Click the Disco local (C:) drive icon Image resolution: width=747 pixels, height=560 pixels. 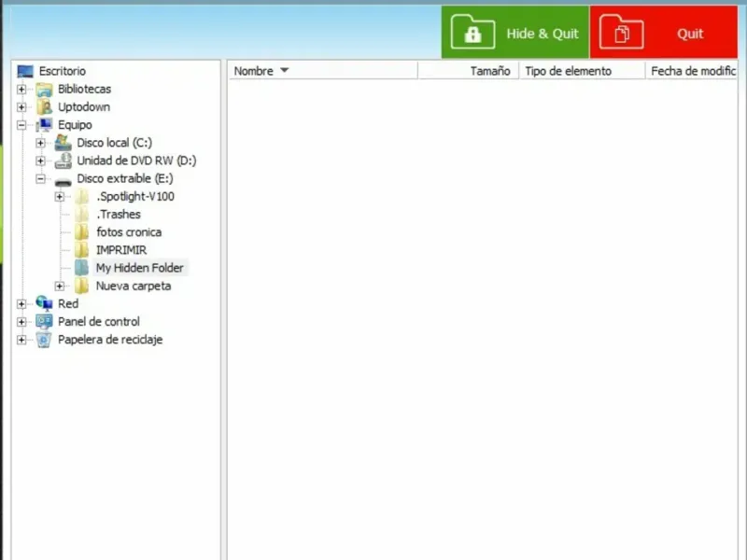(x=63, y=143)
